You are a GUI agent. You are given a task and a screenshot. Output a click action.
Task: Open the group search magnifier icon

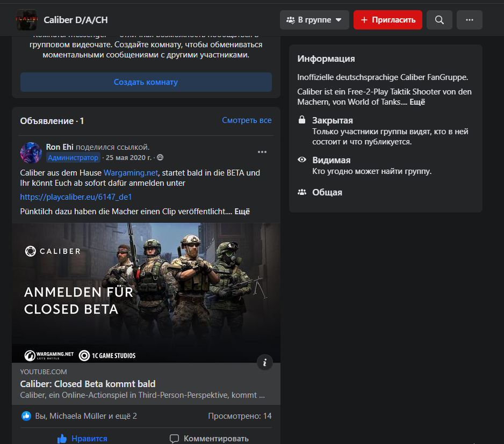[x=439, y=20]
